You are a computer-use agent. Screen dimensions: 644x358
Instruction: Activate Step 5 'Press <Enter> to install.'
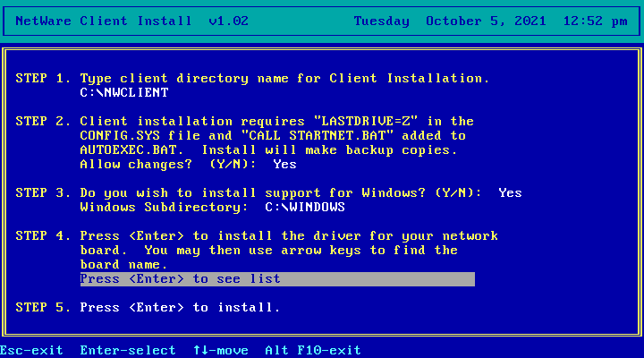tap(180, 308)
